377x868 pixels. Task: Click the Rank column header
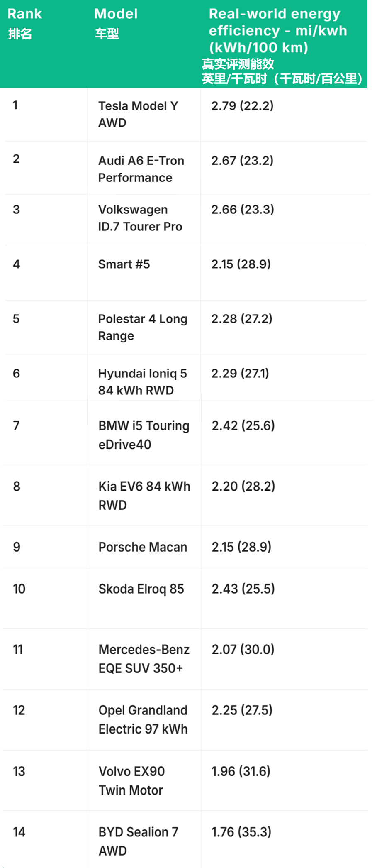25,14
